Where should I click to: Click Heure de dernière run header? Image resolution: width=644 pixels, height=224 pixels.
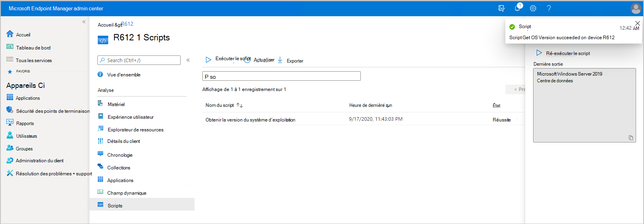[371, 105]
